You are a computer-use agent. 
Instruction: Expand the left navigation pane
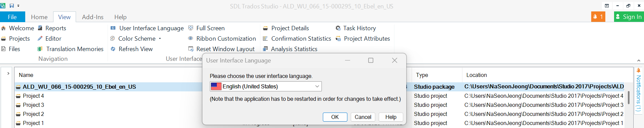tap(8, 73)
